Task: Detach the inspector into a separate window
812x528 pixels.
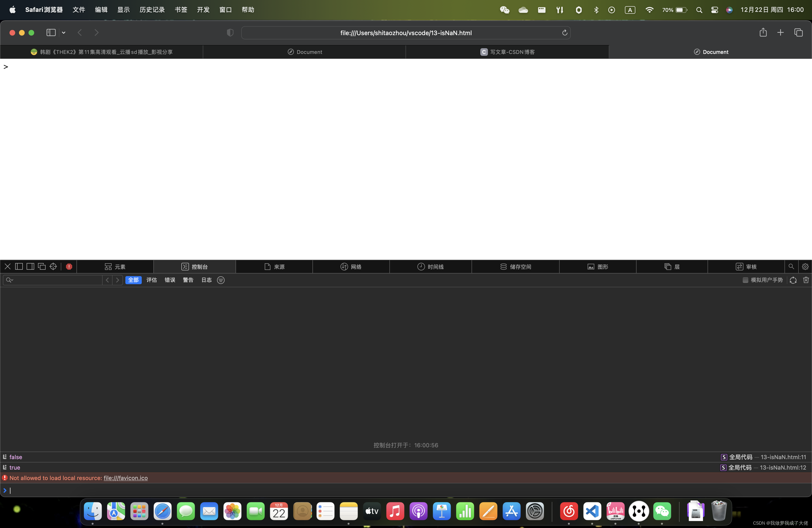Action: [x=42, y=266]
